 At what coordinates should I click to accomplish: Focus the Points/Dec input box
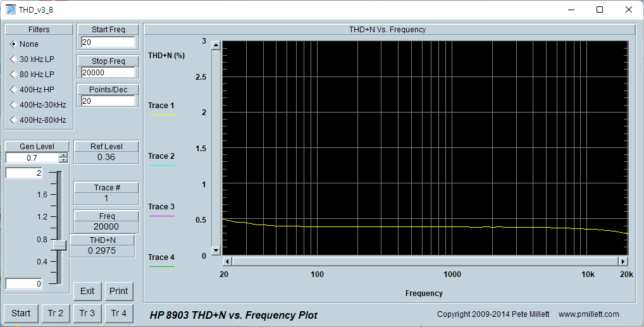click(108, 101)
